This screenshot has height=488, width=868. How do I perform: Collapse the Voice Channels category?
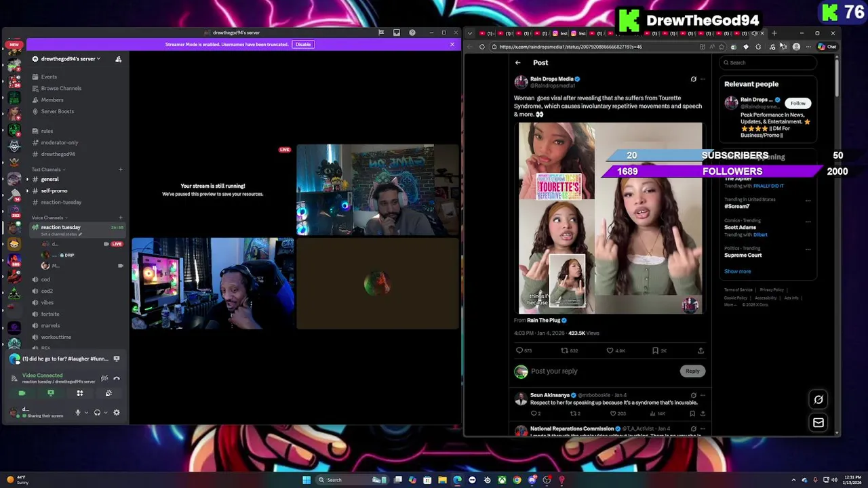pos(49,218)
